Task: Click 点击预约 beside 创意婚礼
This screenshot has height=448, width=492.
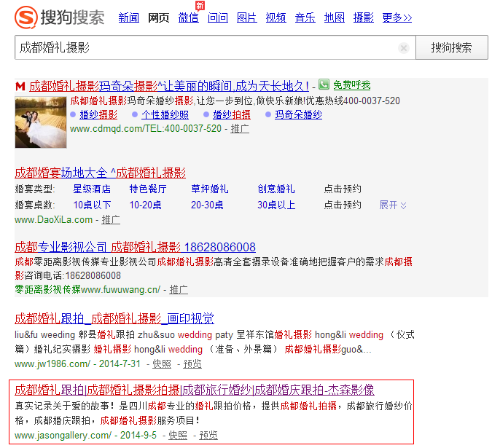Action: point(343,189)
